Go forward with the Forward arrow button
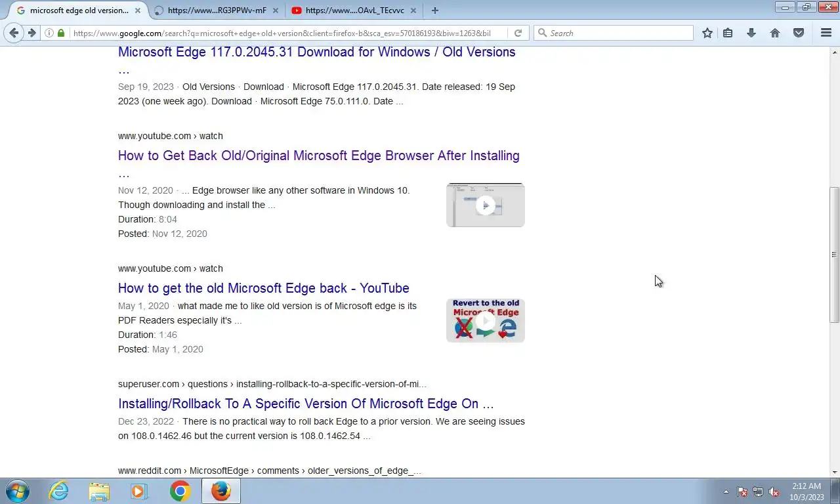 click(x=31, y=33)
